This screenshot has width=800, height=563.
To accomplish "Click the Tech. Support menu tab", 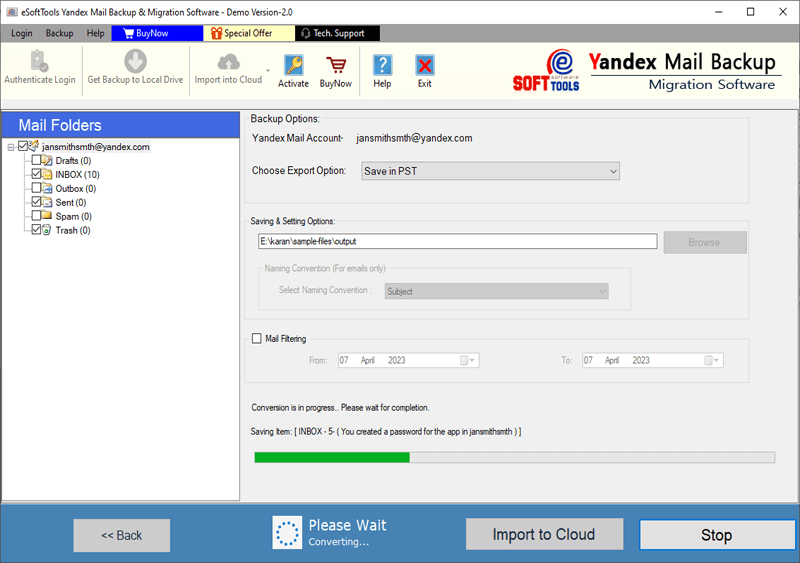I will click(338, 33).
